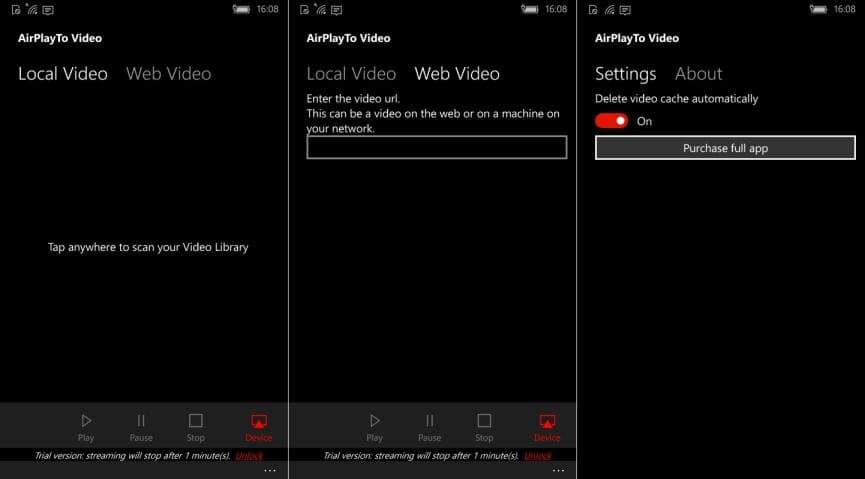The height and width of the screenshot is (479, 865).
Task: Turn off Delete video cache automatically toggle
Action: 611,121
